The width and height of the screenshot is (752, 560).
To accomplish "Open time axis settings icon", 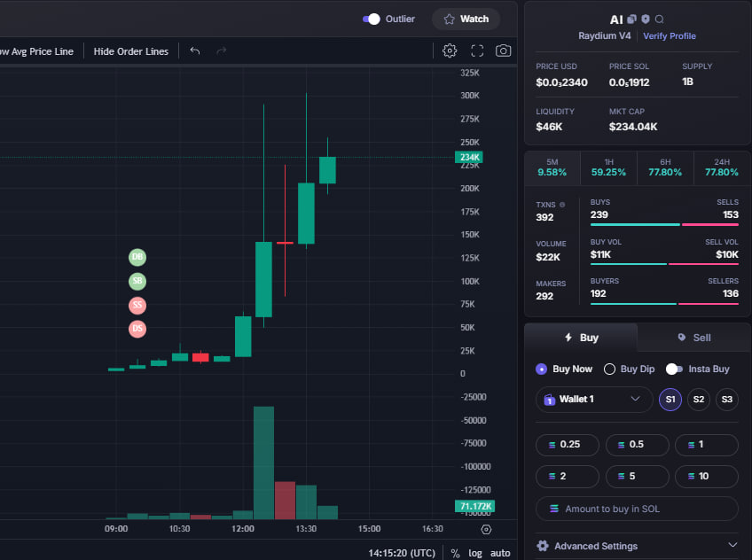I will tap(486, 529).
